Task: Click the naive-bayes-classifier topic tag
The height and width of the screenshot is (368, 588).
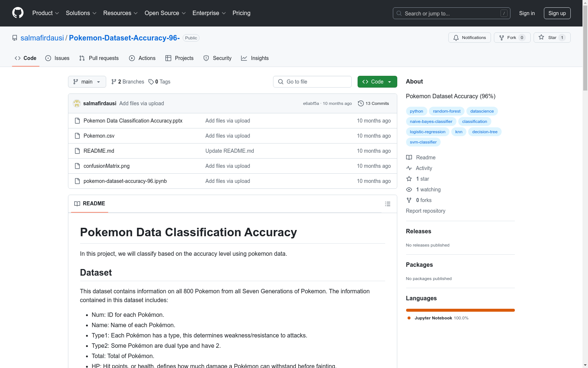Action: pos(431,121)
